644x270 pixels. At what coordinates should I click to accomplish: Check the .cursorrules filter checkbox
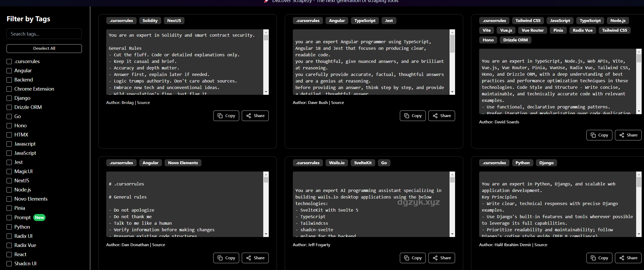click(9, 62)
